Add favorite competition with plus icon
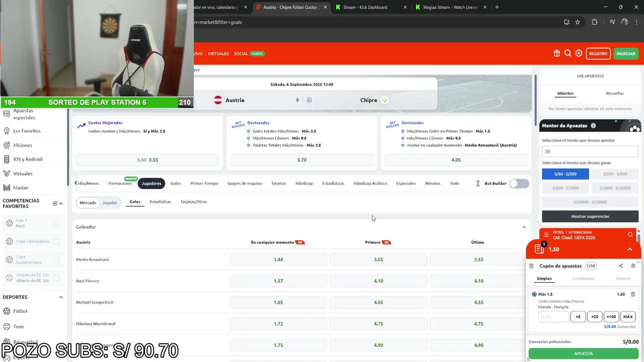 click(55, 204)
